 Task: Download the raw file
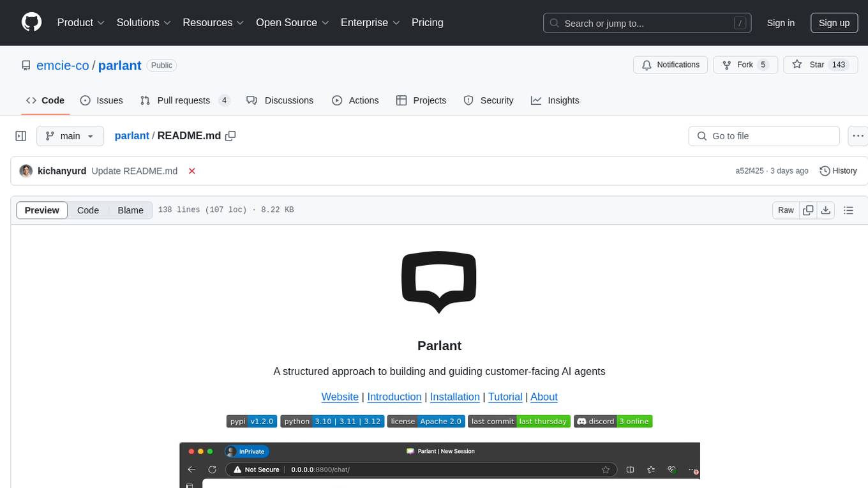826,210
